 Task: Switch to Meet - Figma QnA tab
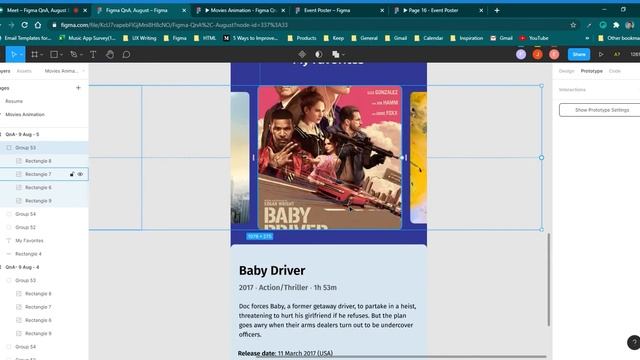click(43, 10)
